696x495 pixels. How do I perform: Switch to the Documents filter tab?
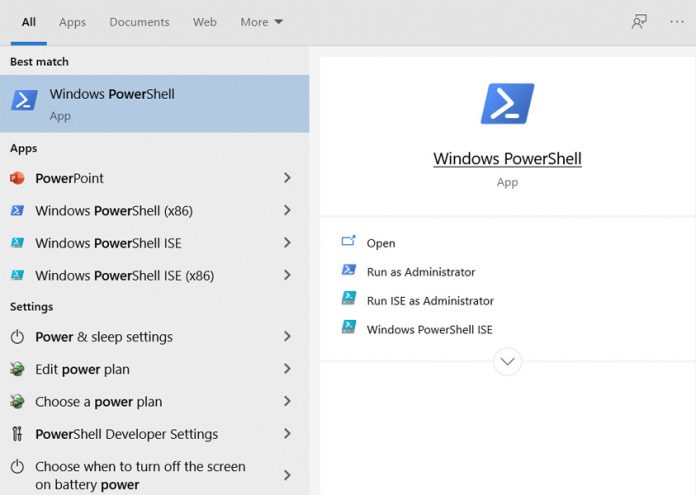pos(139,22)
